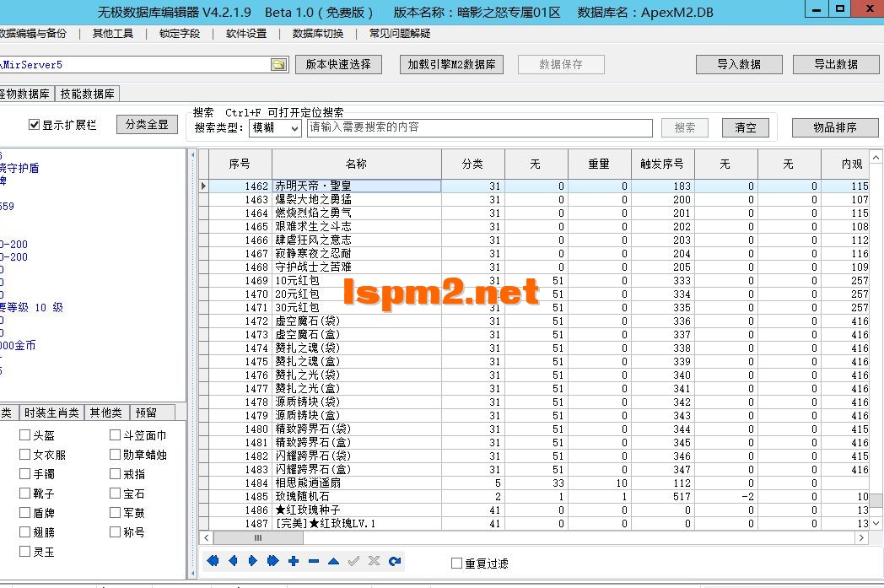This screenshot has width=884, height=588.
Task: Select the 玫瑰随机石 name cell
Action: (356, 496)
